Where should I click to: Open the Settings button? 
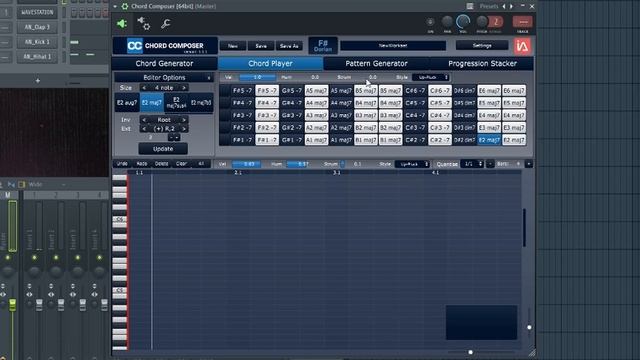[x=482, y=45]
